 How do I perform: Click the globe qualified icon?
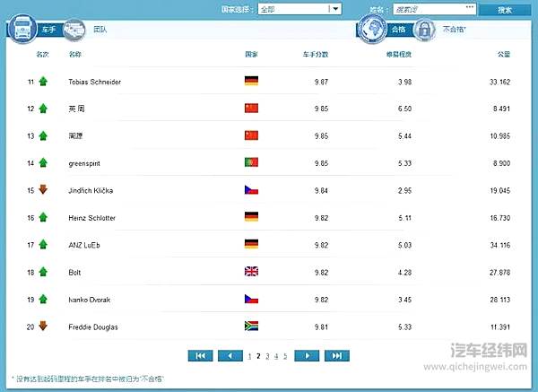371,29
